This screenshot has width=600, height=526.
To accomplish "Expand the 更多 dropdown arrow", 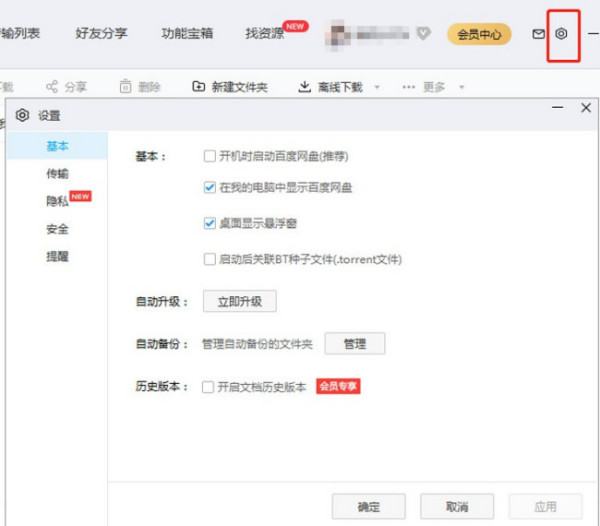I will 461,87.
